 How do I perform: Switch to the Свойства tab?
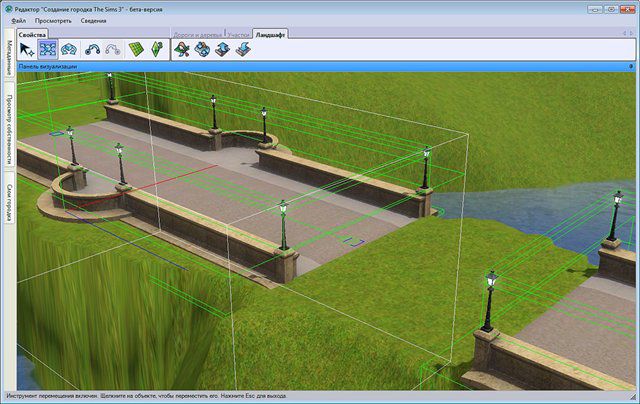click(x=33, y=34)
